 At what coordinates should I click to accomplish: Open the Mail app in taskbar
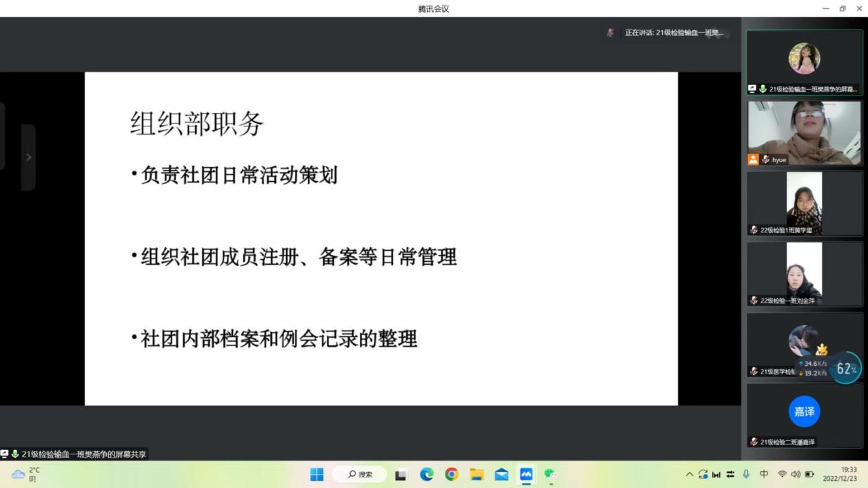tap(501, 475)
